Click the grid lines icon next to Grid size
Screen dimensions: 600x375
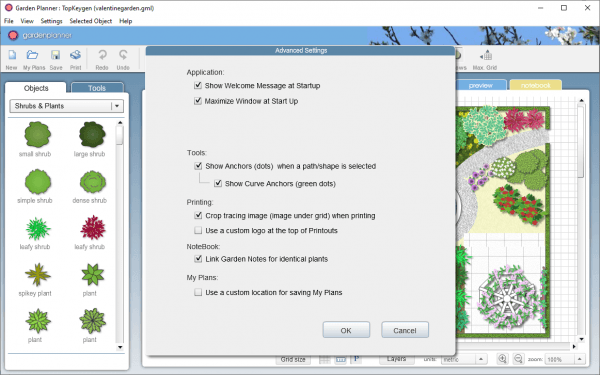[x=324, y=359]
